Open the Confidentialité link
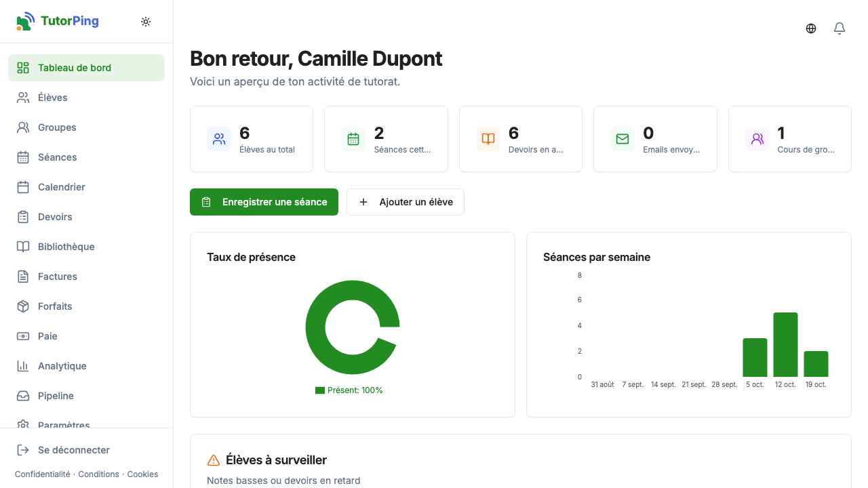Viewport: 868px width, 488px height. click(42, 474)
